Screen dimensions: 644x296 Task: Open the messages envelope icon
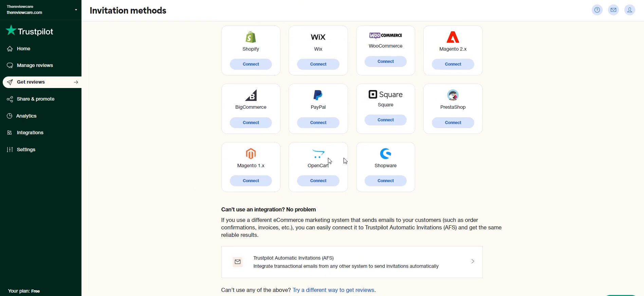(613, 10)
